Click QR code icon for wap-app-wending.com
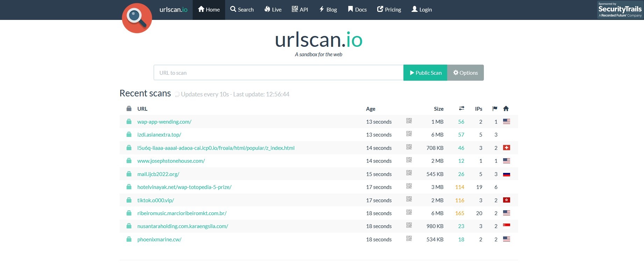 click(409, 121)
